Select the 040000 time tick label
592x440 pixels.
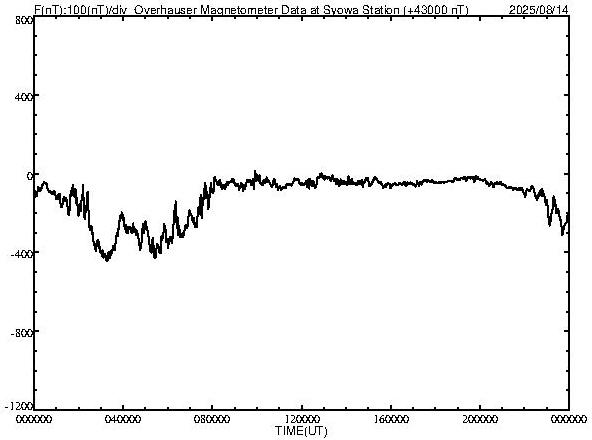[123, 419]
